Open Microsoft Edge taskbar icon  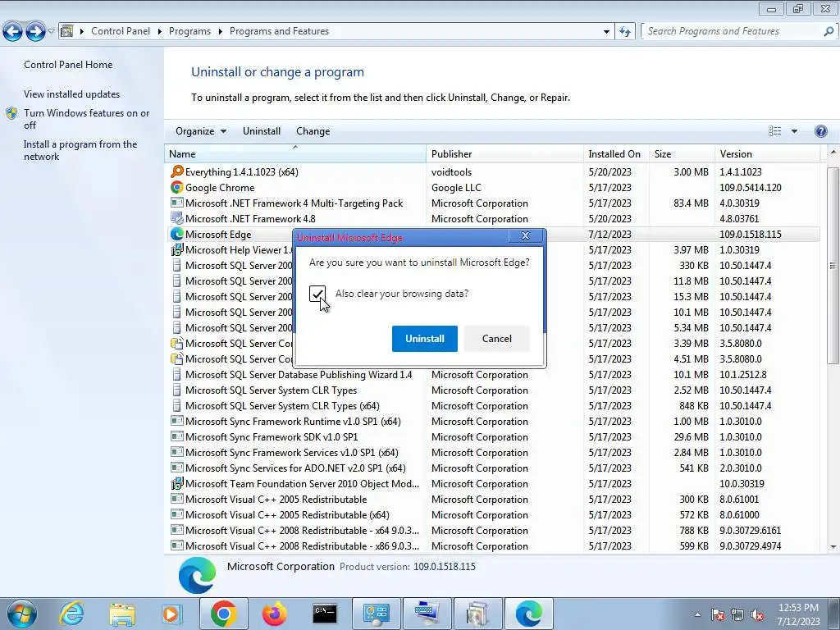529,614
